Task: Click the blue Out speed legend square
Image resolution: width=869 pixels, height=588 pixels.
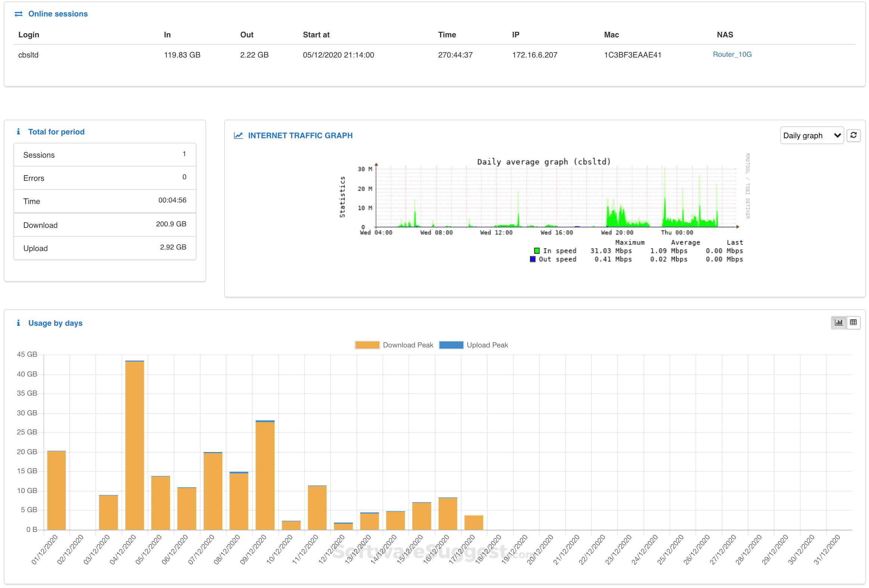Action: 532,259
